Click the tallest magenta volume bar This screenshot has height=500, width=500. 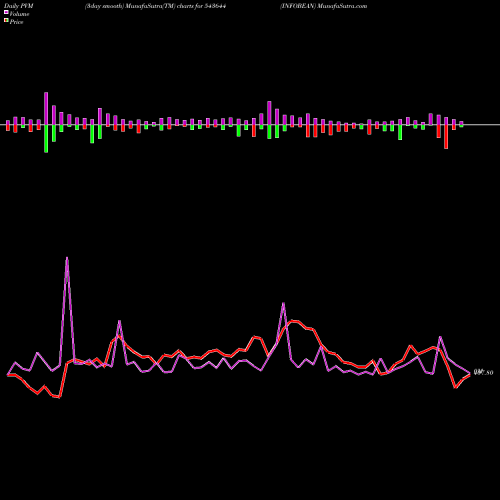coord(46,109)
